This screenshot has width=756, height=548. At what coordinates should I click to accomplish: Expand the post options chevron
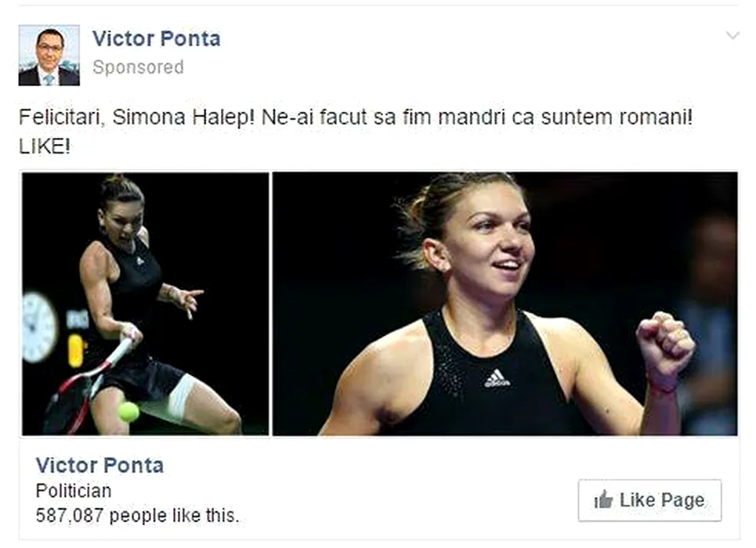[x=732, y=36]
